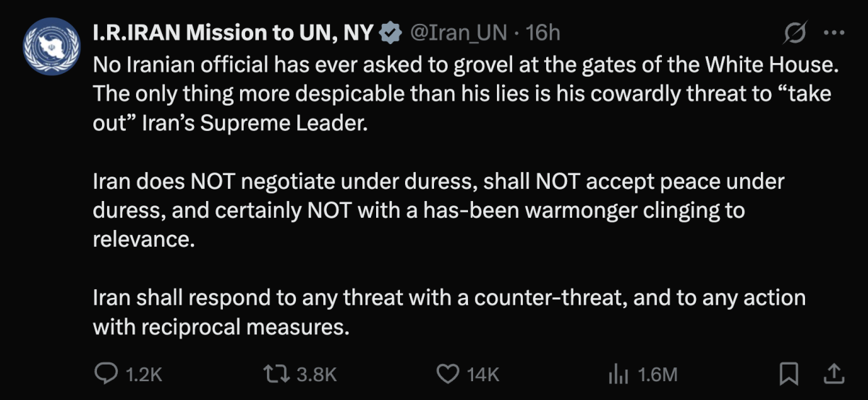Click the reply speech bubble icon

[x=107, y=373]
